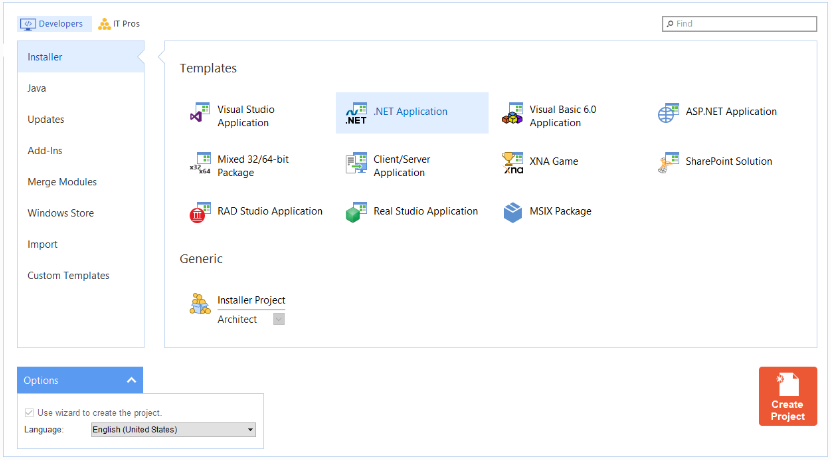The height and width of the screenshot is (460, 831).
Task: Choose the SharePoint Solution icon
Action: tap(668, 163)
